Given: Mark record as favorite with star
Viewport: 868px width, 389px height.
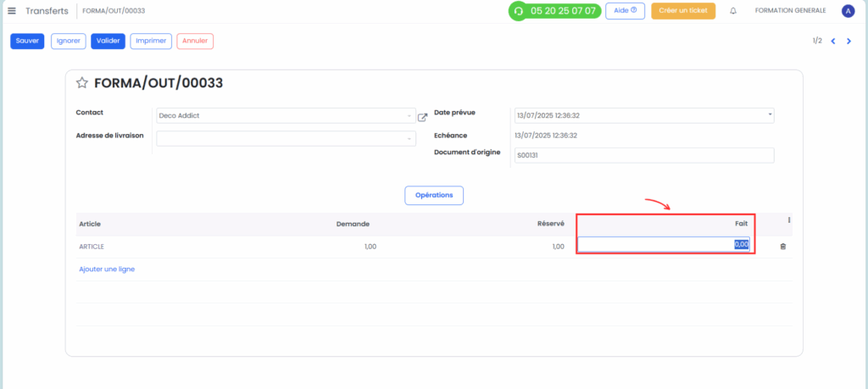Looking at the screenshot, I should pos(82,83).
